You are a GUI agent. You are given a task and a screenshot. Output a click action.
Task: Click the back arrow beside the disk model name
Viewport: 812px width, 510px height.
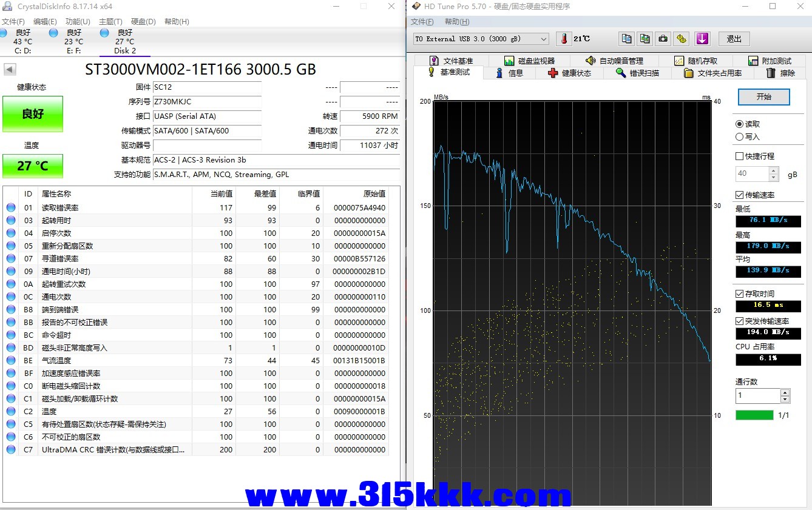[x=10, y=69]
